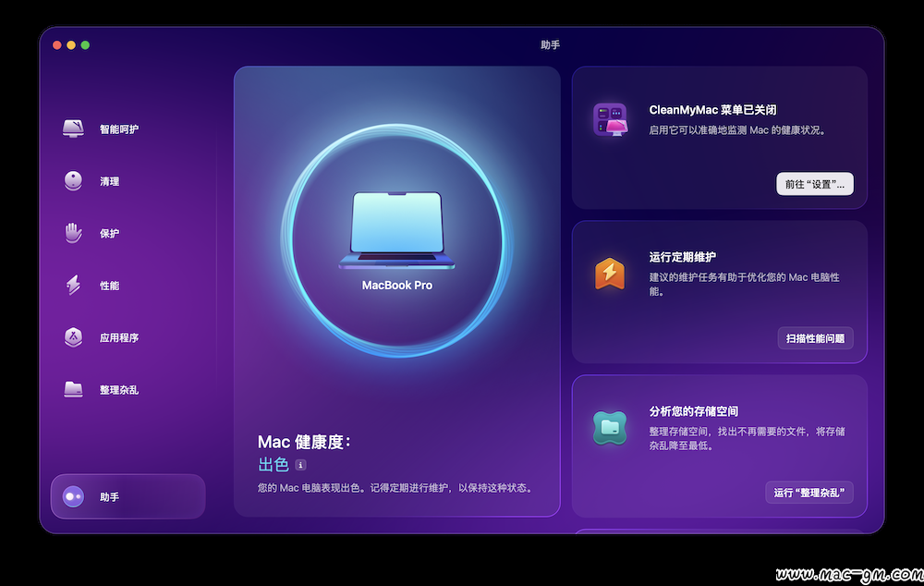Click the Performance (性能) lightning icon
924x586 pixels.
tap(73, 285)
